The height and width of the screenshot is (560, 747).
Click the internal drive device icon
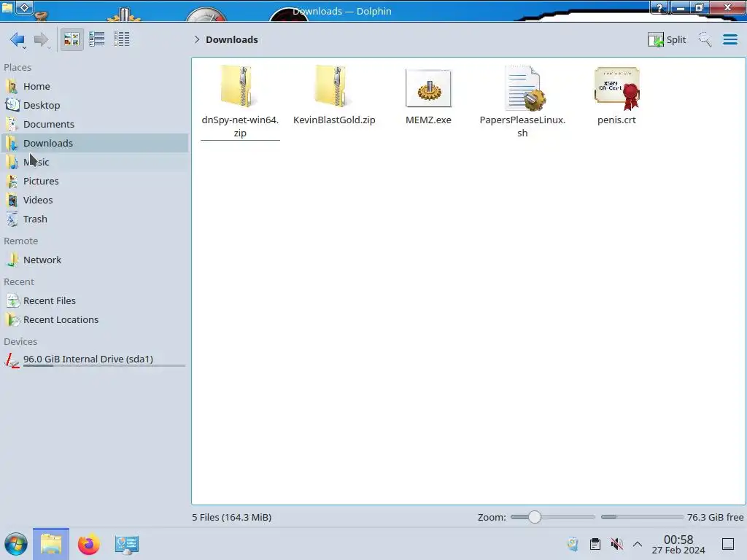[x=12, y=360]
